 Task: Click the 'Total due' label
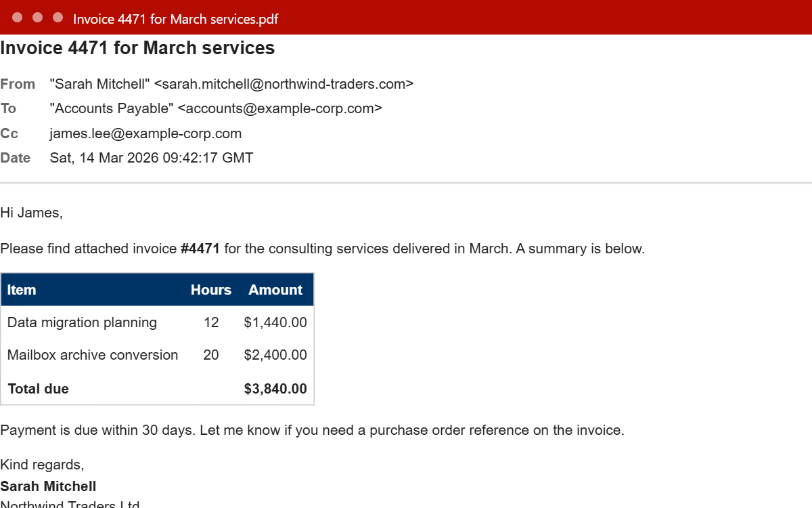[x=38, y=389]
